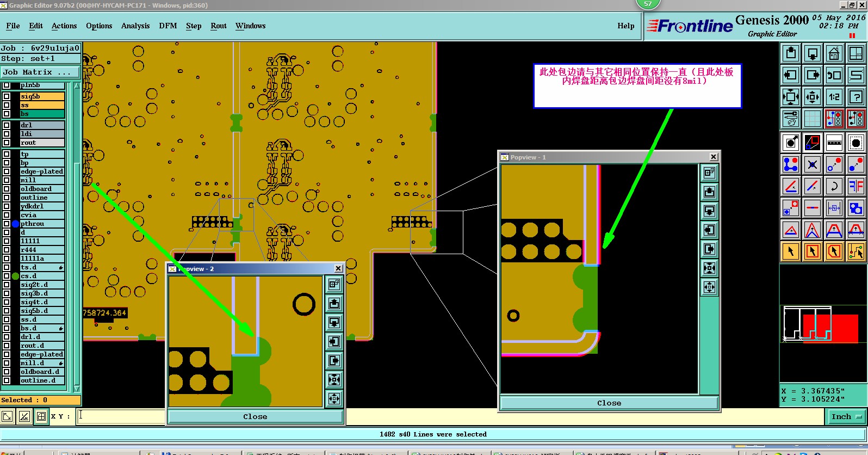Image resolution: width=868 pixels, height=455 pixels.
Task: Toggle the cs.d layer checkbox
Action: click(7, 276)
